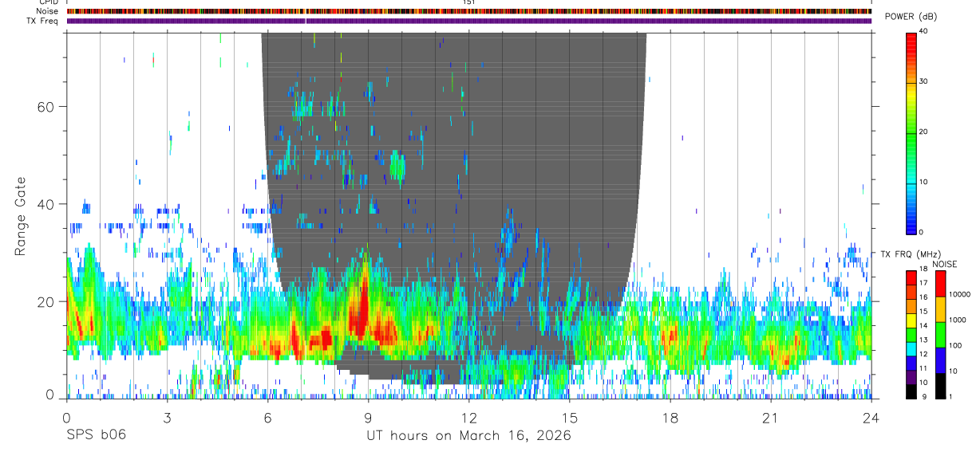Screen dimensions: 980x452
Task: Click the 100 label on noise legend
Action: [955, 345]
